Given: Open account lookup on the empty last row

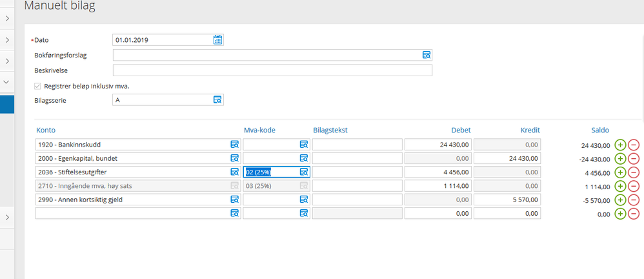Looking at the screenshot, I should (234, 213).
